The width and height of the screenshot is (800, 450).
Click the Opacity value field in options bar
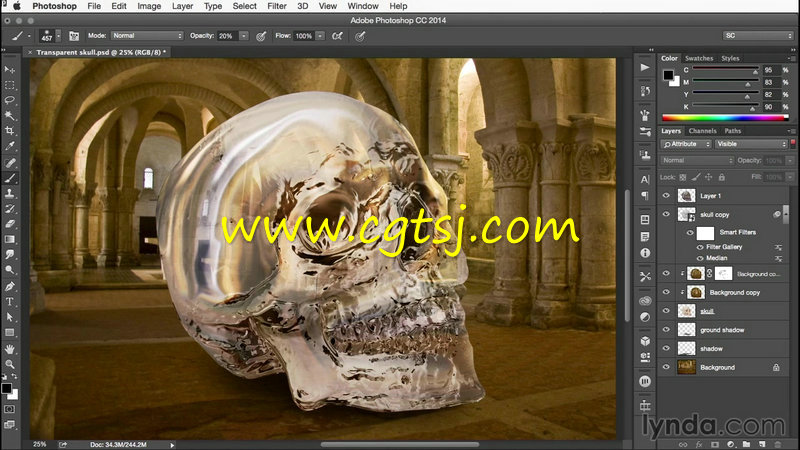pyautogui.click(x=228, y=36)
